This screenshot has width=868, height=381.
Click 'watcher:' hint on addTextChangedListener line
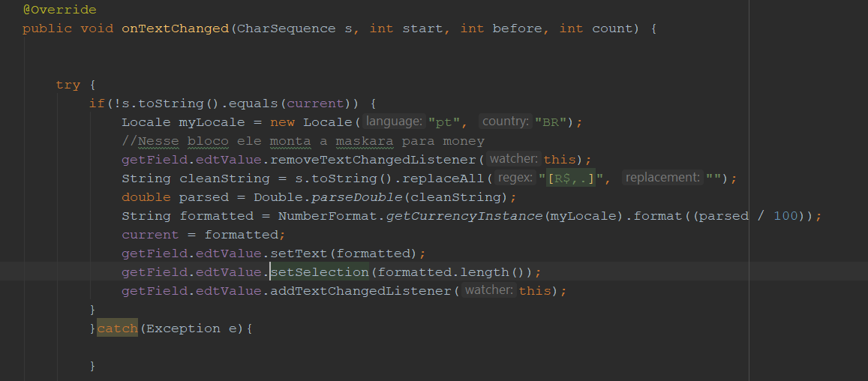point(489,290)
